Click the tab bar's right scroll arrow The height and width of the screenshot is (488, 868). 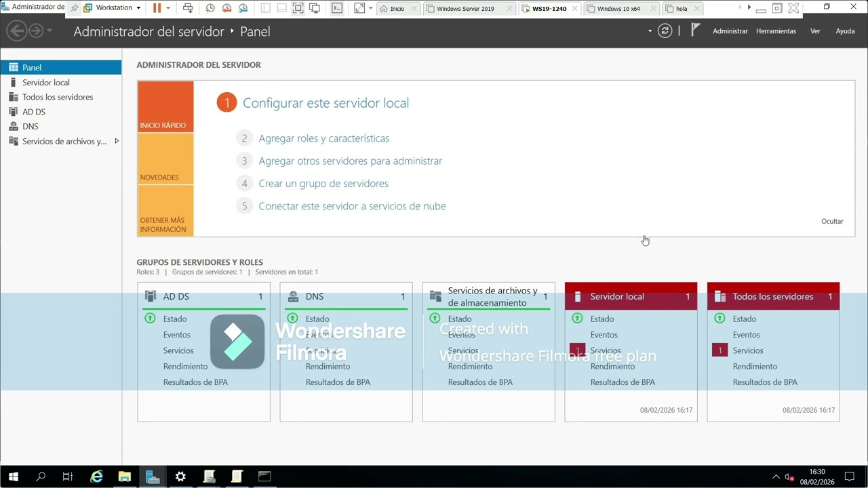pyautogui.click(x=749, y=8)
